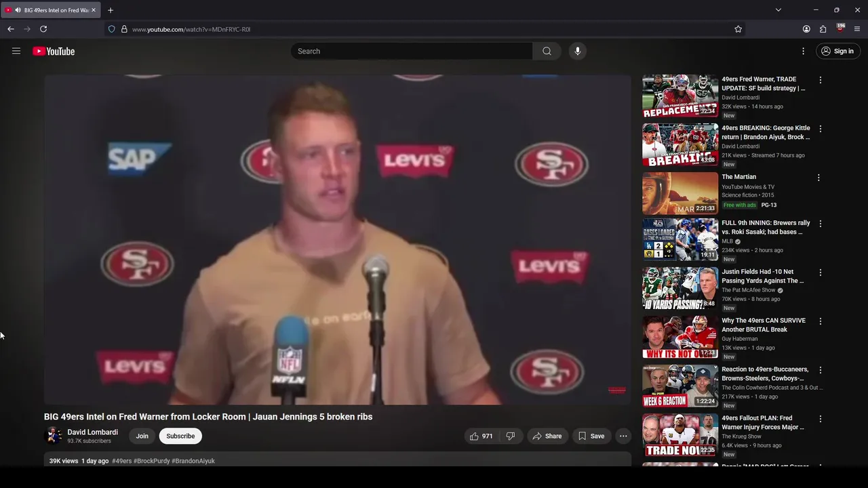Go back in browser history
Image resolution: width=868 pixels, height=488 pixels.
click(x=11, y=29)
